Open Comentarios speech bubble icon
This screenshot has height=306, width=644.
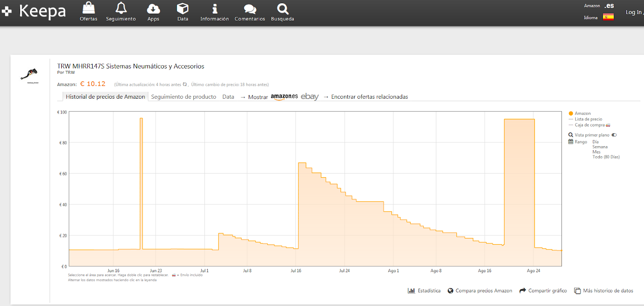tap(250, 9)
